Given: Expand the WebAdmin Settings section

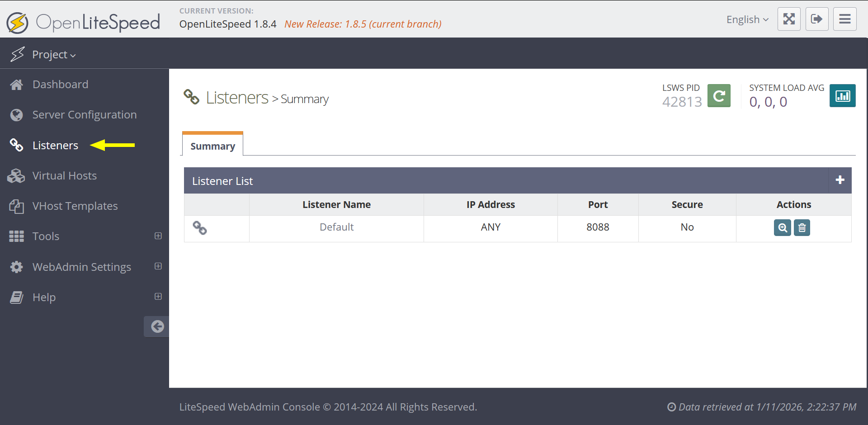Looking at the screenshot, I should 158,266.
